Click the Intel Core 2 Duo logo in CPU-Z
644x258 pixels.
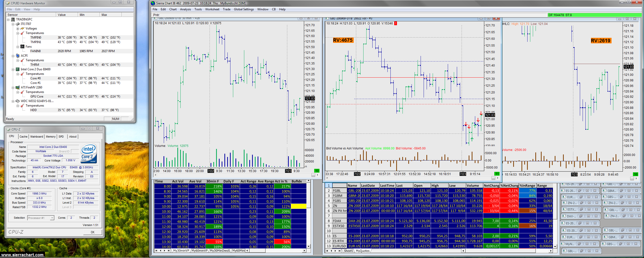tap(89, 154)
